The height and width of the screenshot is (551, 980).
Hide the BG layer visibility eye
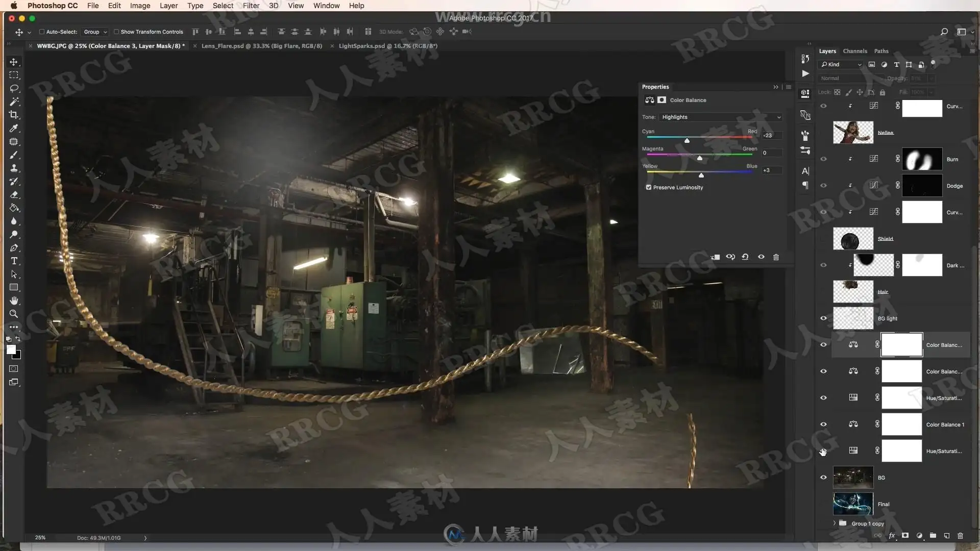pos(823,478)
